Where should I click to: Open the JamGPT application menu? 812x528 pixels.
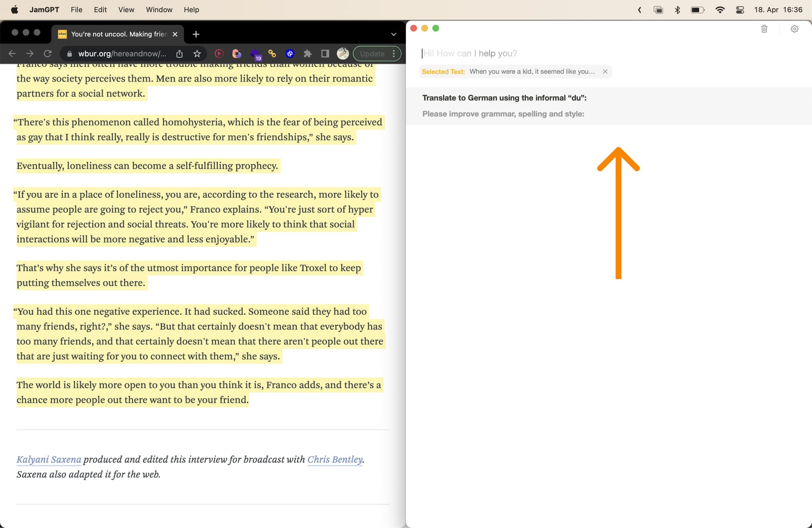[44, 9]
